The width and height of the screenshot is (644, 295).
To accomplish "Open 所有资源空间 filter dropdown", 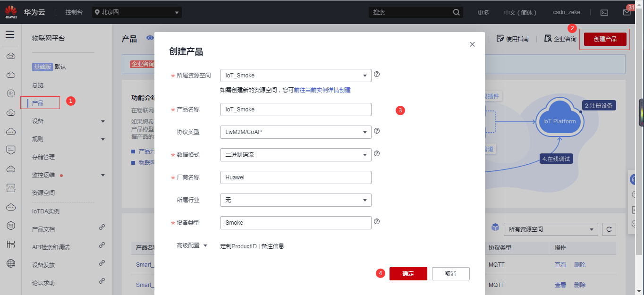I will point(551,229).
